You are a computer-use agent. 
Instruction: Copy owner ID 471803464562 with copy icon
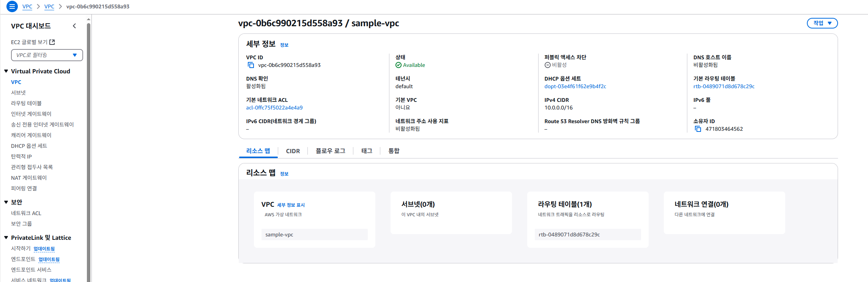pos(698,129)
